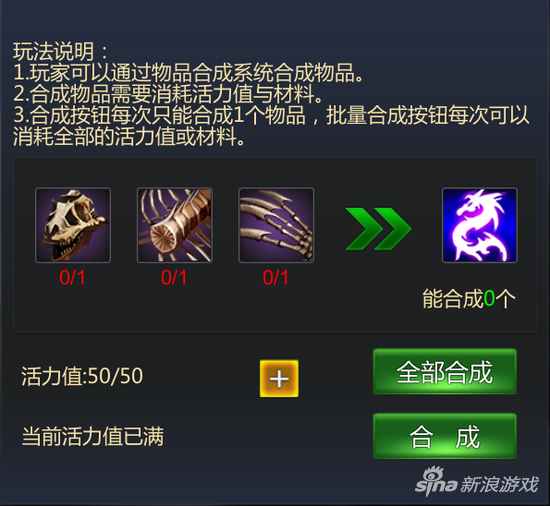
Task: Click the purple dragon result item icon
Action: (x=479, y=225)
